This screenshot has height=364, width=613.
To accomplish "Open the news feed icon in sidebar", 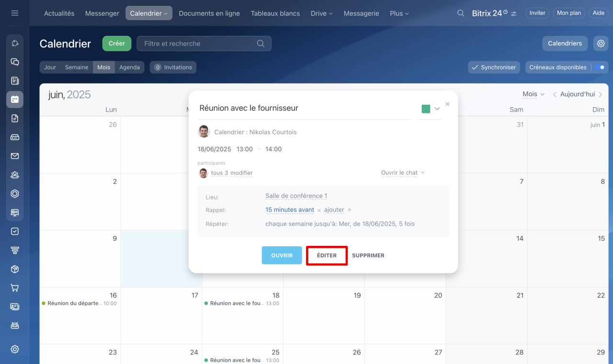I will (x=15, y=80).
